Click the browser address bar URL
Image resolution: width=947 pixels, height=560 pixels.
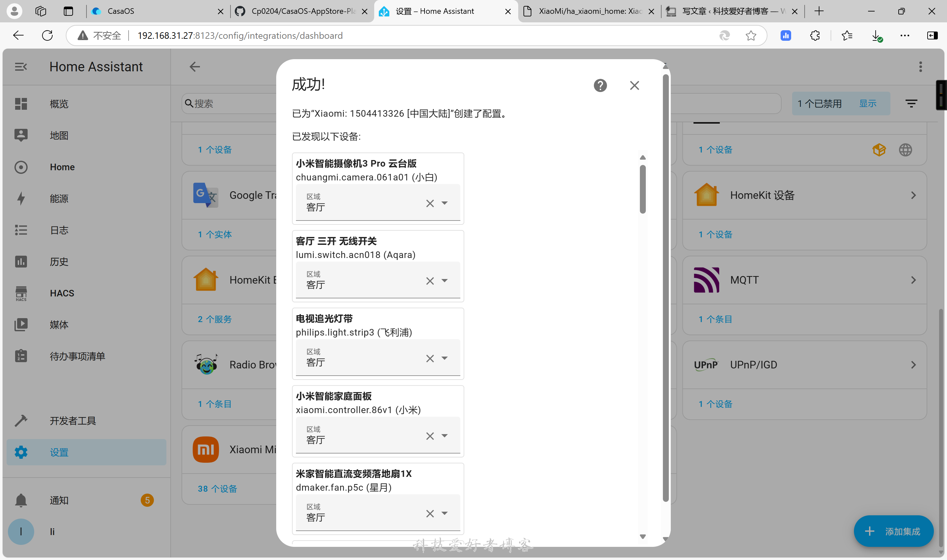point(240,35)
